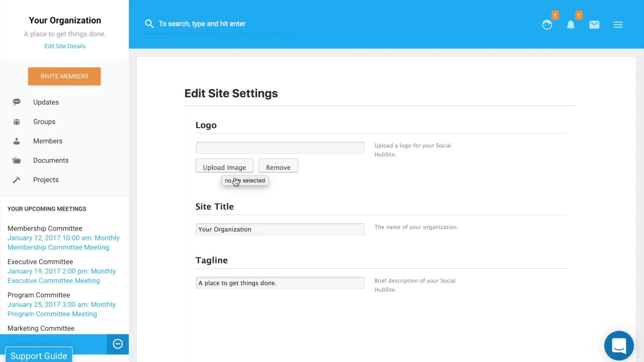Open the Support Guide button

point(39,355)
